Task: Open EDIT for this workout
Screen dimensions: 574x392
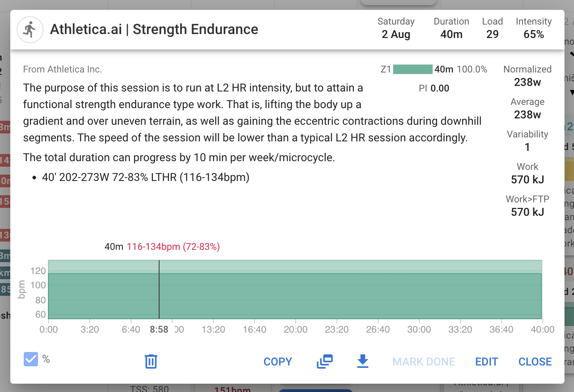Action: coord(487,362)
